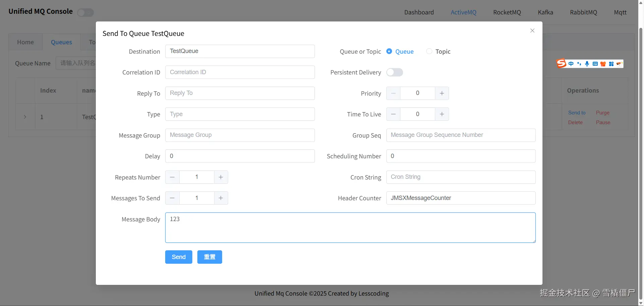Enable Persistent Delivery switch

tap(394, 72)
